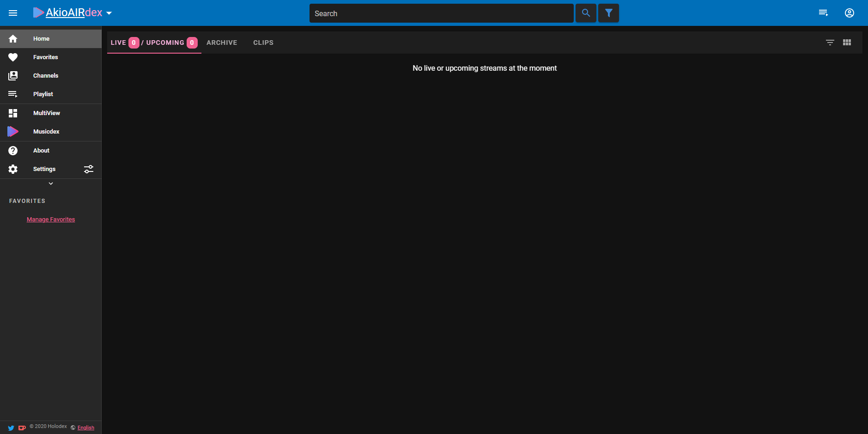
Task: Expand the organization dropdown arrow beside AkioAIRdex
Action: click(109, 13)
